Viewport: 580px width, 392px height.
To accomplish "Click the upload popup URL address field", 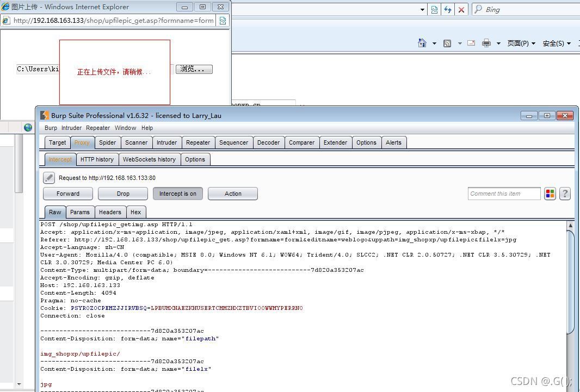I will tap(114, 20).
